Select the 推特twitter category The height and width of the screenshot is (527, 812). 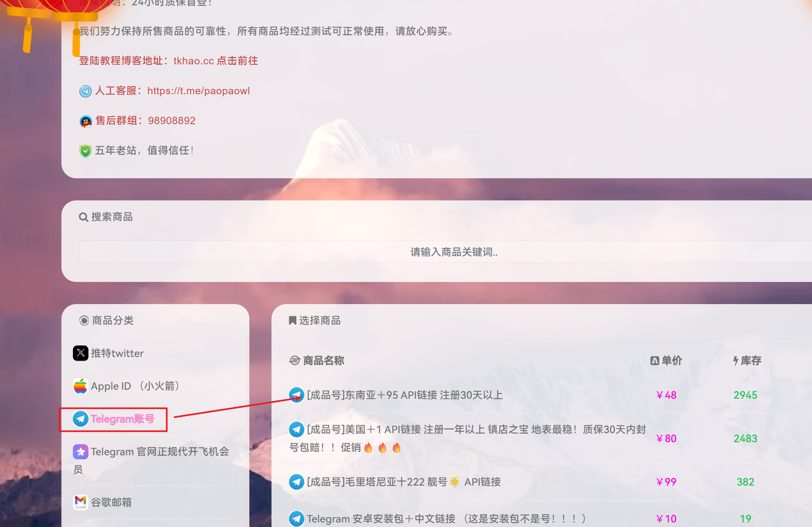coord(117,353)
